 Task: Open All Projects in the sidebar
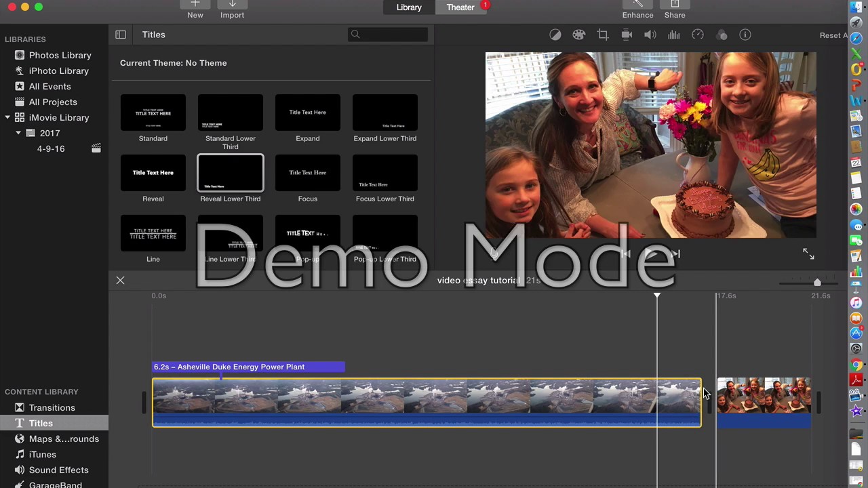pos(54,102)
